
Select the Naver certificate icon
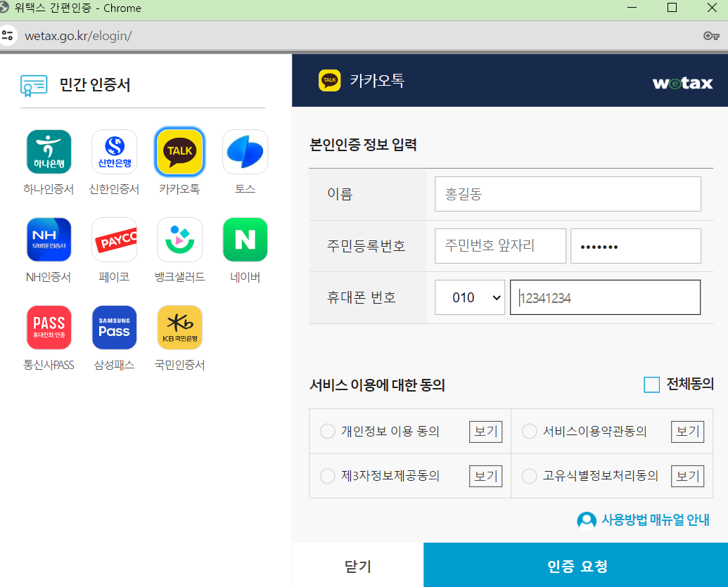(x=245, y=239)
